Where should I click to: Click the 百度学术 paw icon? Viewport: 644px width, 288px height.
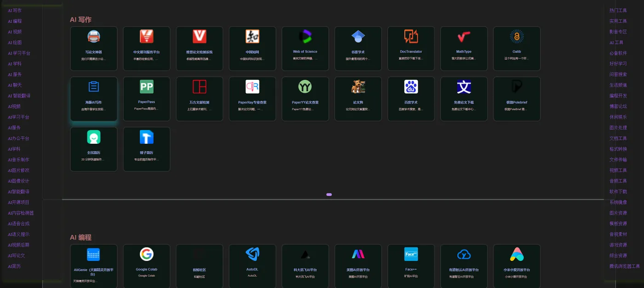pos(411,87)
